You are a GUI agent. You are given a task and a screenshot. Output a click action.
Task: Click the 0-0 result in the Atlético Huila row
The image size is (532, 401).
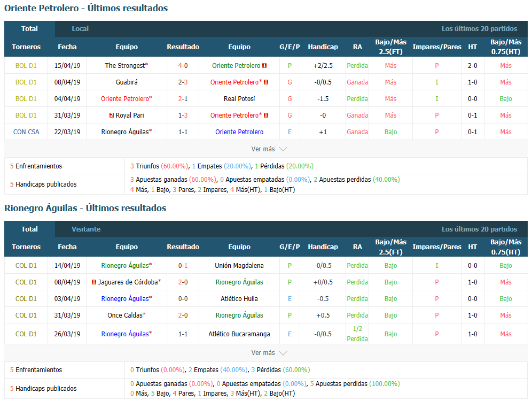183,299
